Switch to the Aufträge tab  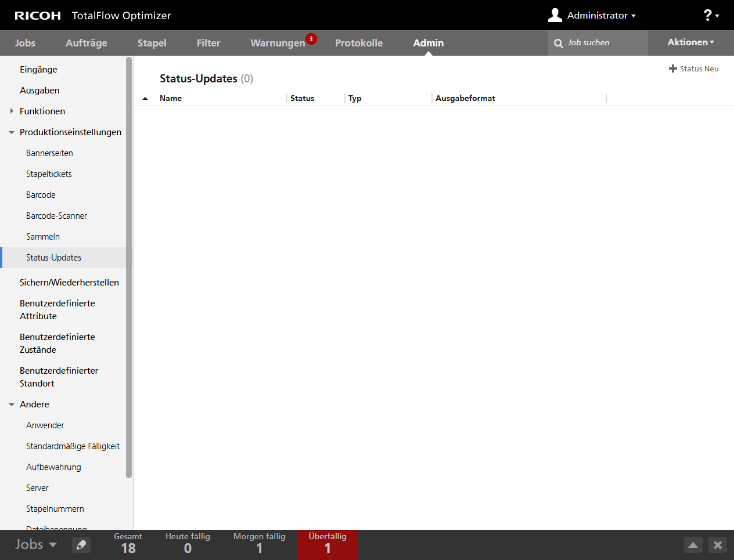click(86, 43)
